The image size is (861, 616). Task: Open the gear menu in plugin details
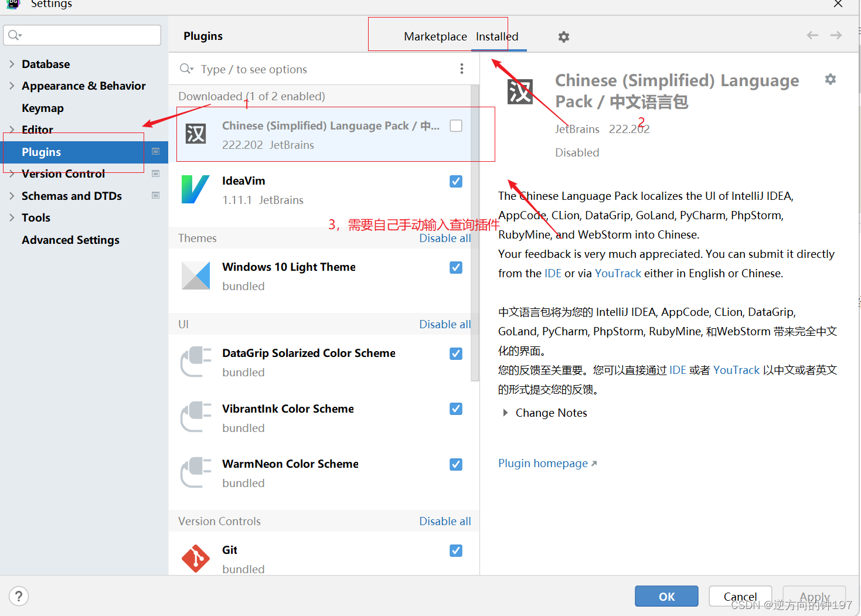coord(831,79)
